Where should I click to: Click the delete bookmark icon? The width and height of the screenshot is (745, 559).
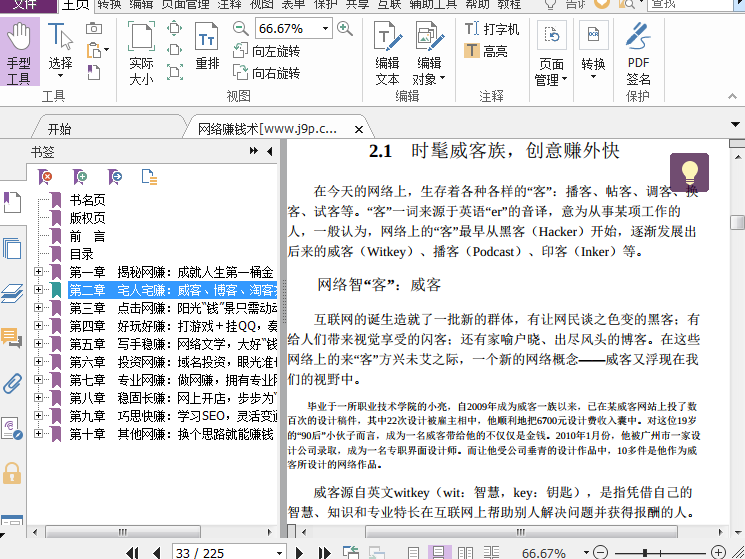pos(45,177)
